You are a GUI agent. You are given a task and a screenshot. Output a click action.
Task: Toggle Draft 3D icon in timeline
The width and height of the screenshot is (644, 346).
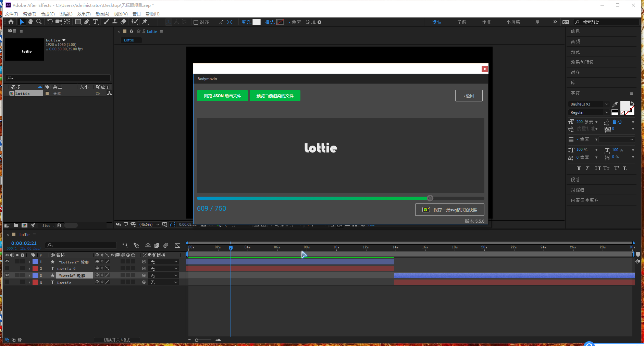[136, 245]
